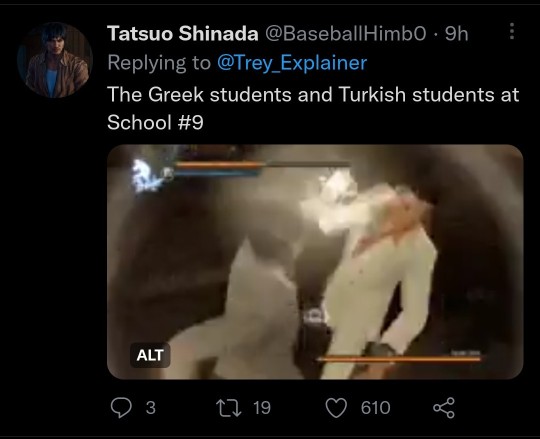Retweet using the arrows icon
540x439 pixels.
coord(229,408)
